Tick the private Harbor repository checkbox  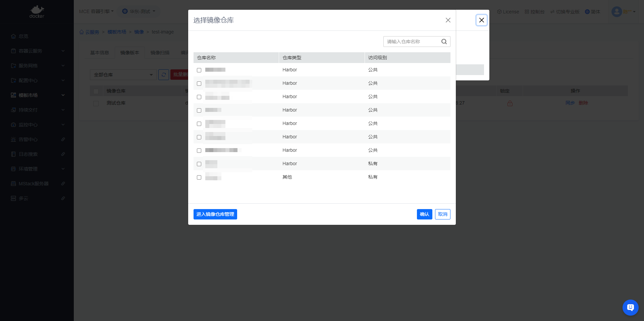199,164
